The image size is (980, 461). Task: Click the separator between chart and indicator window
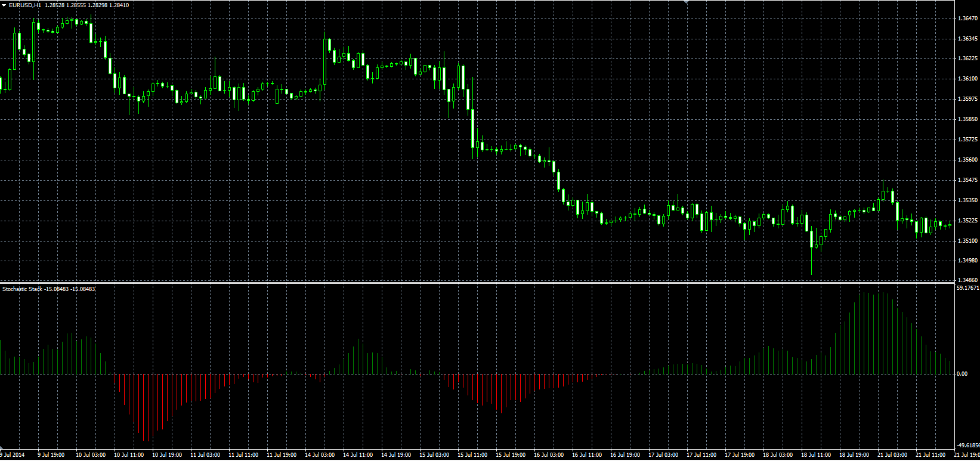point(477,283)
